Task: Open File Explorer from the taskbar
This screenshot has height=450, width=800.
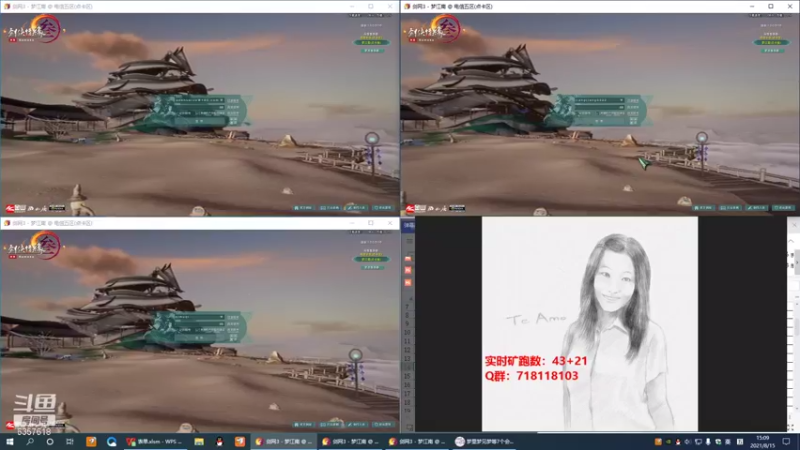Action: coord(199,442)
